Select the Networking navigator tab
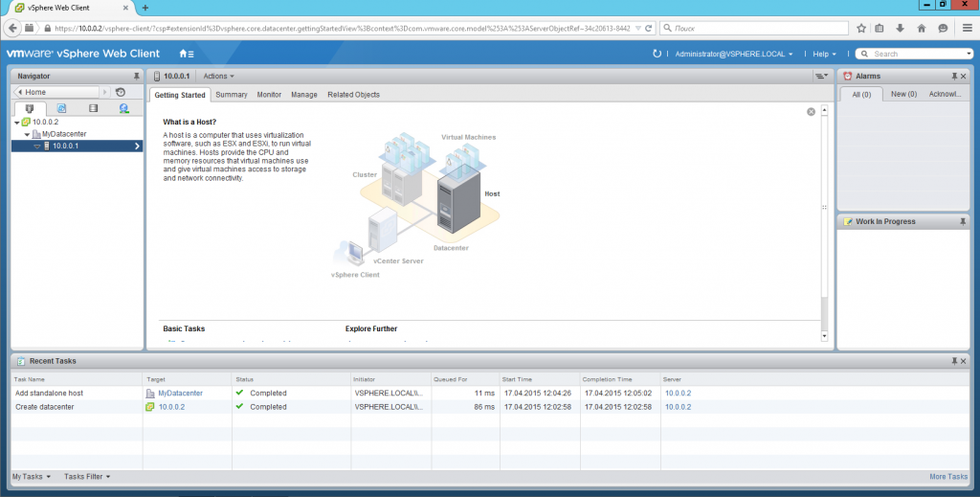The image size is (980, 497). [x=123, y=108]
